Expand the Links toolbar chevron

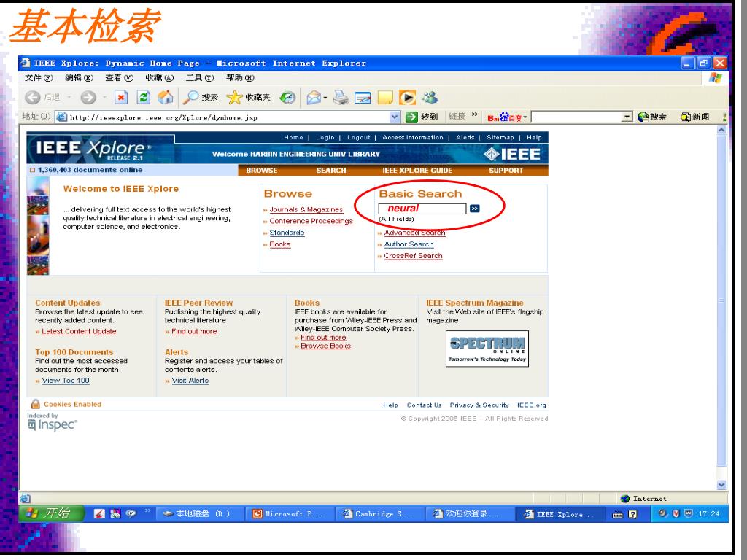pyautogui.click(x=474, y=114)
